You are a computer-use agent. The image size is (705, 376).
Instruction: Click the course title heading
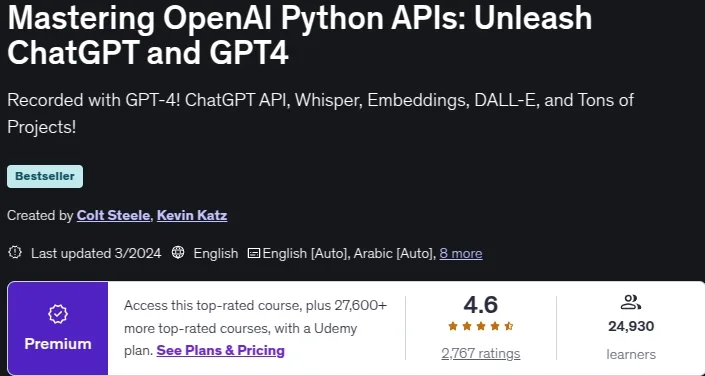pyautogui.click(x=299, y=36)
